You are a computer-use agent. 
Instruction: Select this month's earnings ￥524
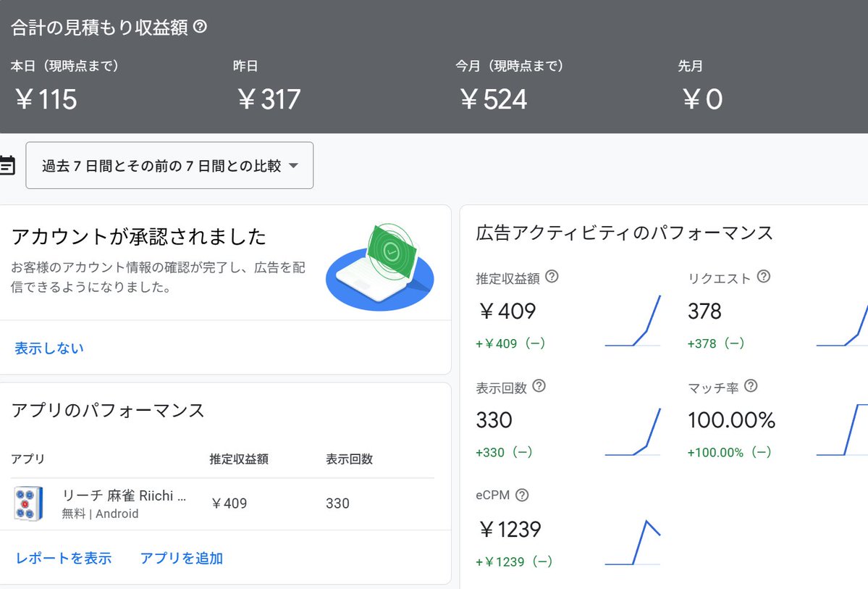tap(493, 100)
